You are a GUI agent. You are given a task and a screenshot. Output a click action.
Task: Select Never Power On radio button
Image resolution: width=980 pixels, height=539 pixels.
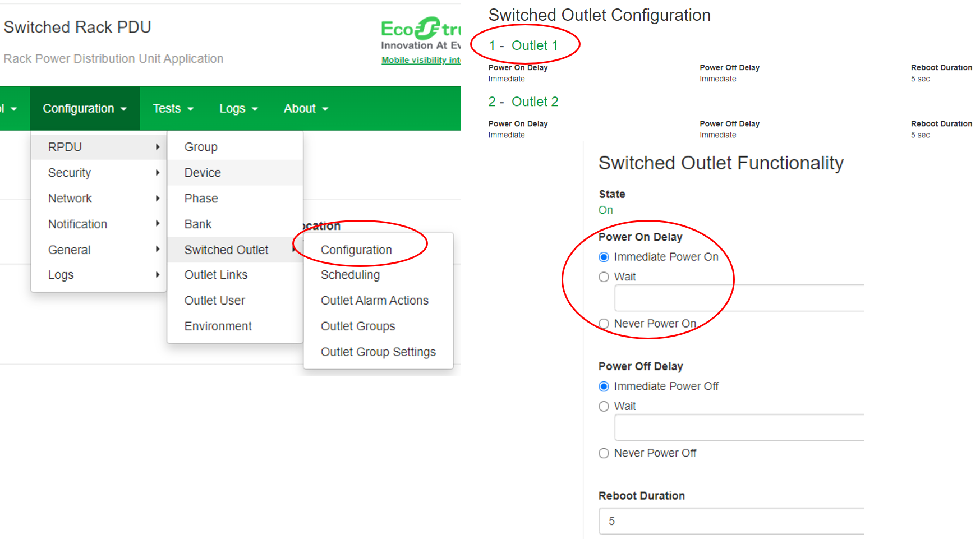(604, 324)
